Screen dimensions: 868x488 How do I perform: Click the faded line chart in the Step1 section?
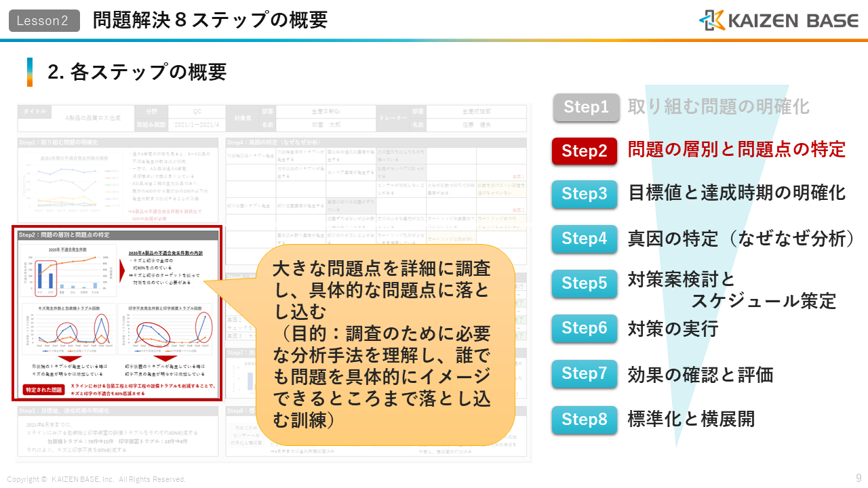(71, 184)
